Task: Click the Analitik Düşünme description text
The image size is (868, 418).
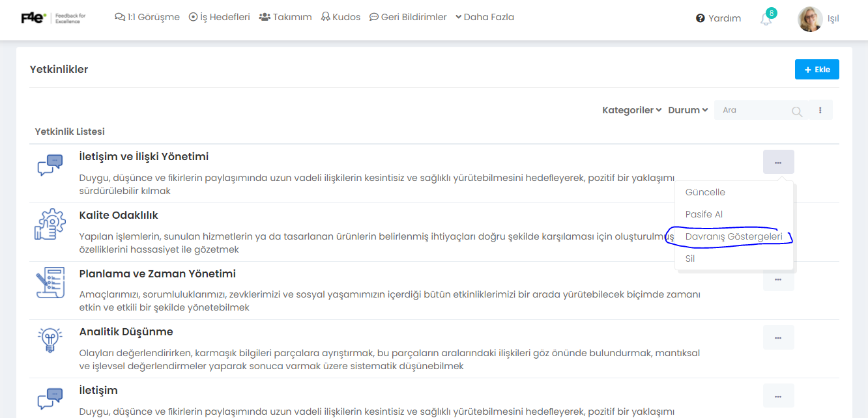Action: click(x=390, y=359)
